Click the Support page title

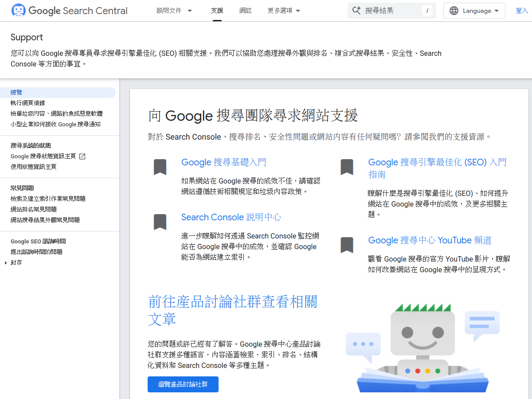(27, 37)
